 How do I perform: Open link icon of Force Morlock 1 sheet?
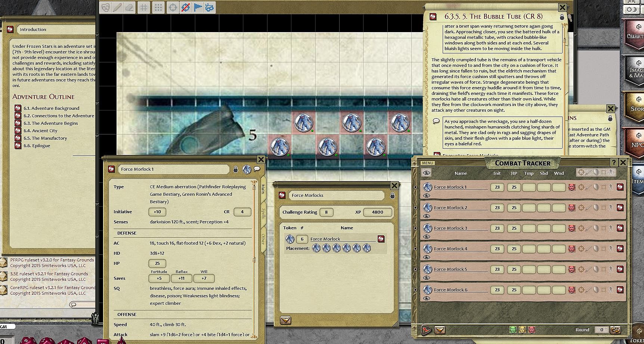(111, 169)
